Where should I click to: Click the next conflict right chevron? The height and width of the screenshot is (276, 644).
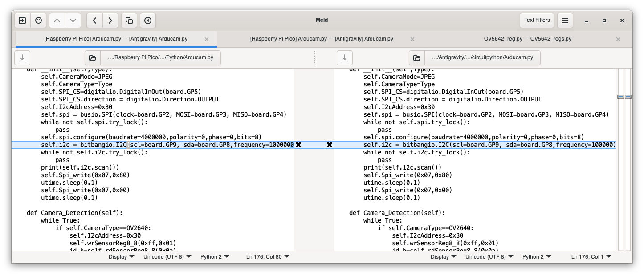[x=110, y=20]
